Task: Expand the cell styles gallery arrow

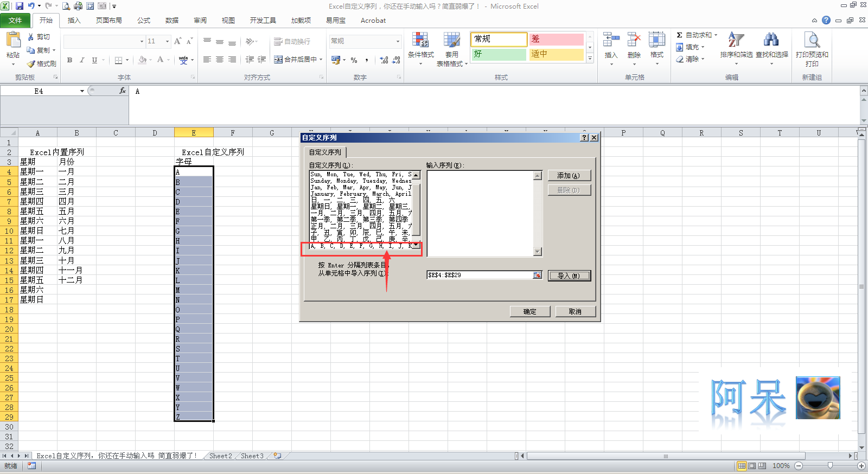Action: pyautogui.click(x=590, y=58)
